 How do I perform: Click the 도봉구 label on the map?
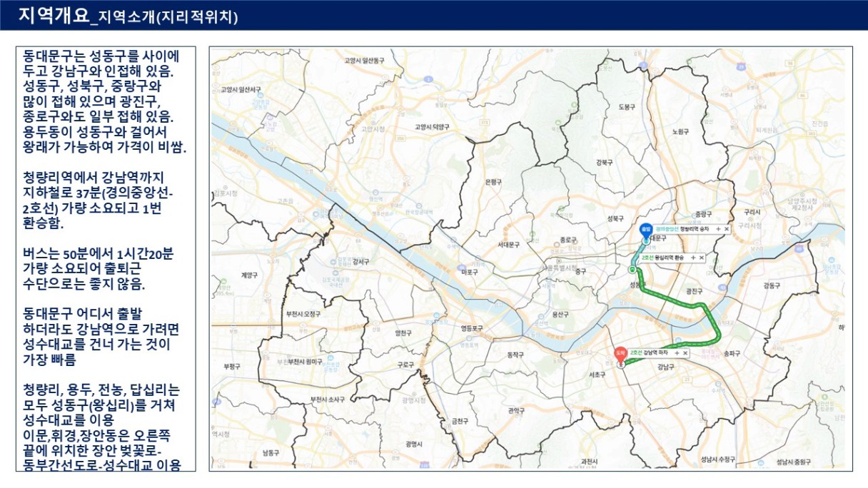[x=627, y=107]
